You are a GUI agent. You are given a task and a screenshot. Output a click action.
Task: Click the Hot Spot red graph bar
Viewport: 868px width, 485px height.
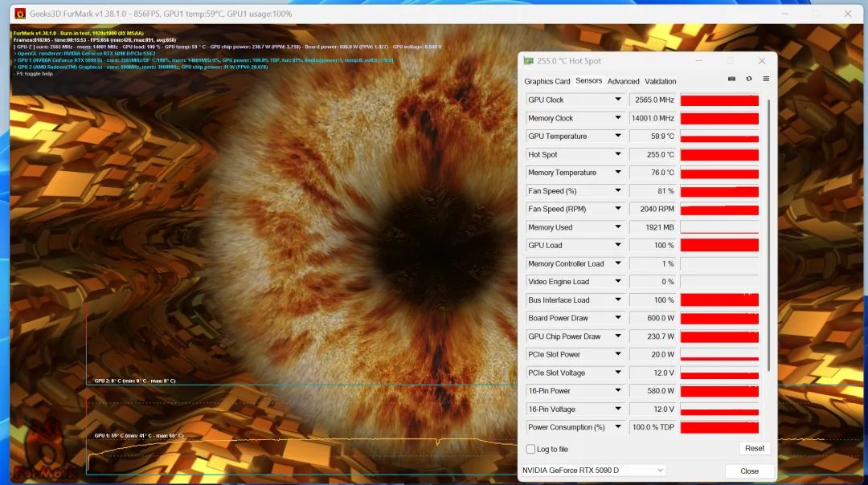[719, 155]
